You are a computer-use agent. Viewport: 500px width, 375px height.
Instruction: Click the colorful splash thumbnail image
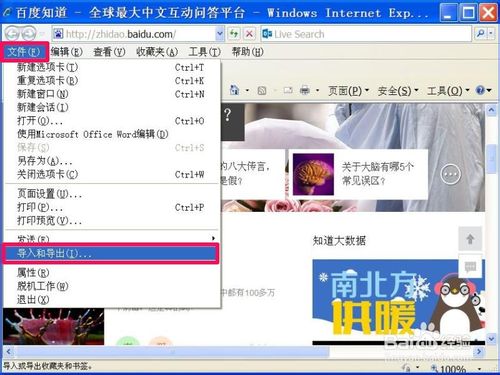coord(54,327)
